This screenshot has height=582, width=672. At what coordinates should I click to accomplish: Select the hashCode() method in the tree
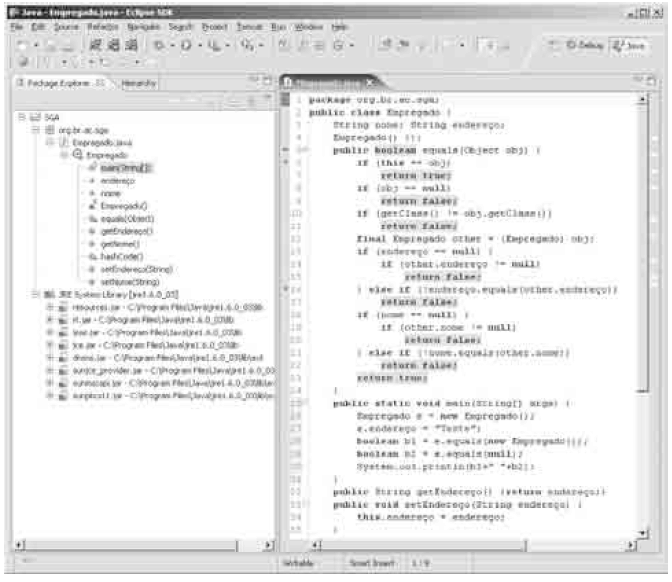(124, 257)
